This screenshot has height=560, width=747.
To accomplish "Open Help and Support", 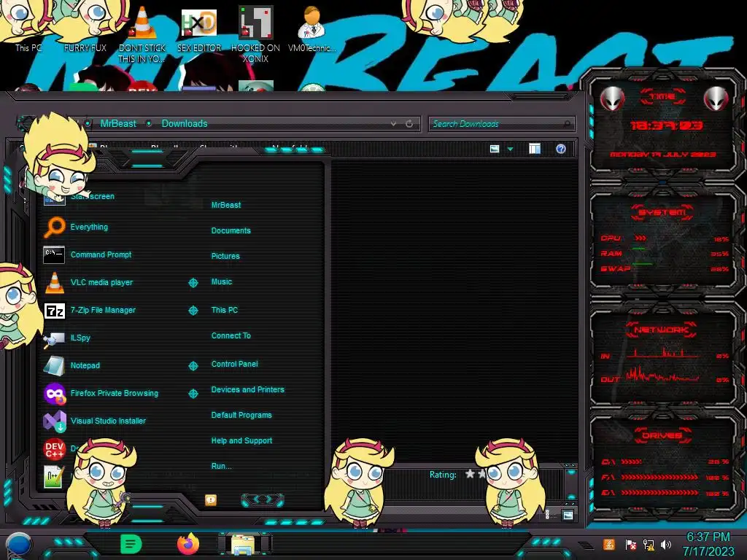I will click(241, 440).
